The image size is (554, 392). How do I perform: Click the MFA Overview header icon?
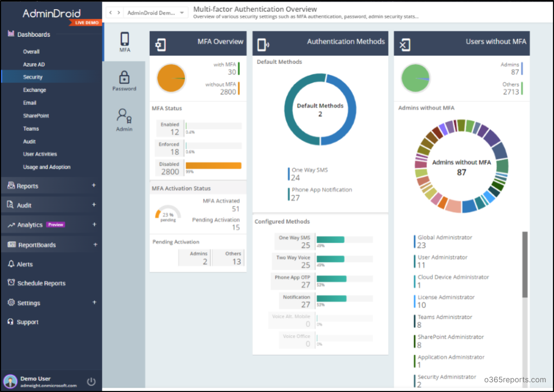pos(160,44)
